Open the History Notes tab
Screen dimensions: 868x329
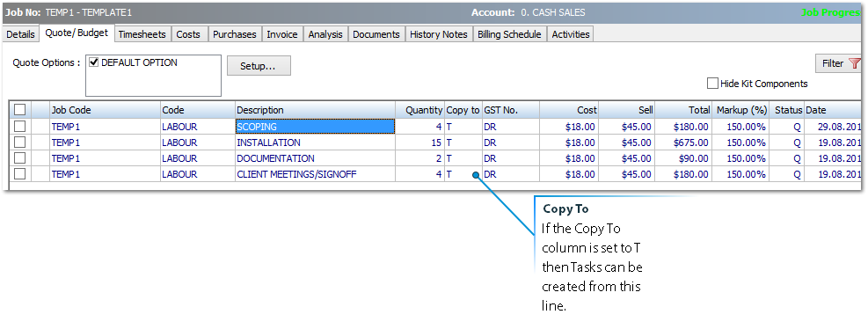[439, 34]
